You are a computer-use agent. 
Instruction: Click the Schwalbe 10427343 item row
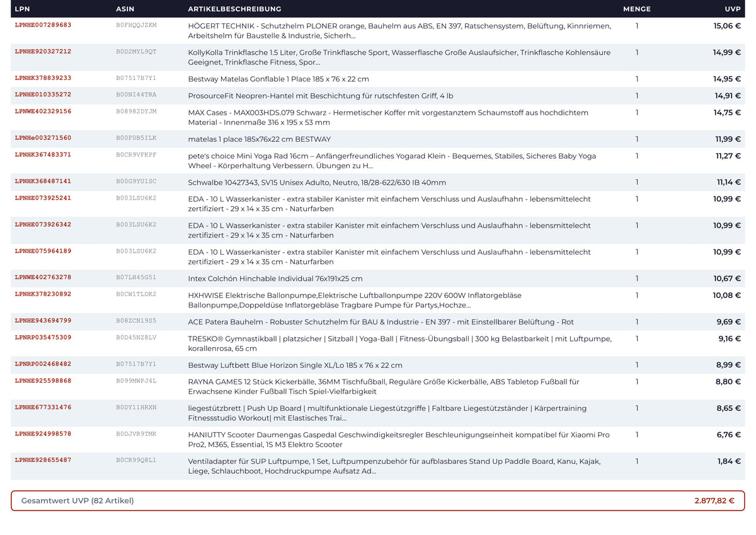click(378, 182)
